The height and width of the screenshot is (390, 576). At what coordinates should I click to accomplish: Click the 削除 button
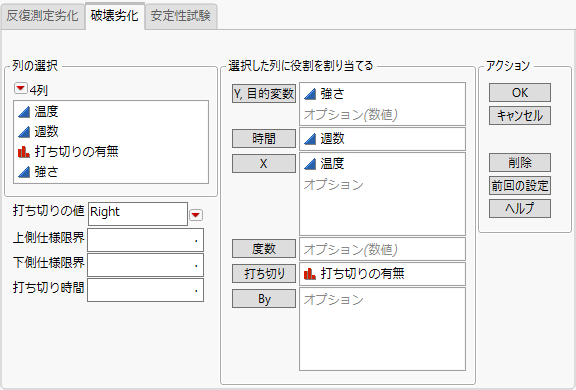point(520,162)
